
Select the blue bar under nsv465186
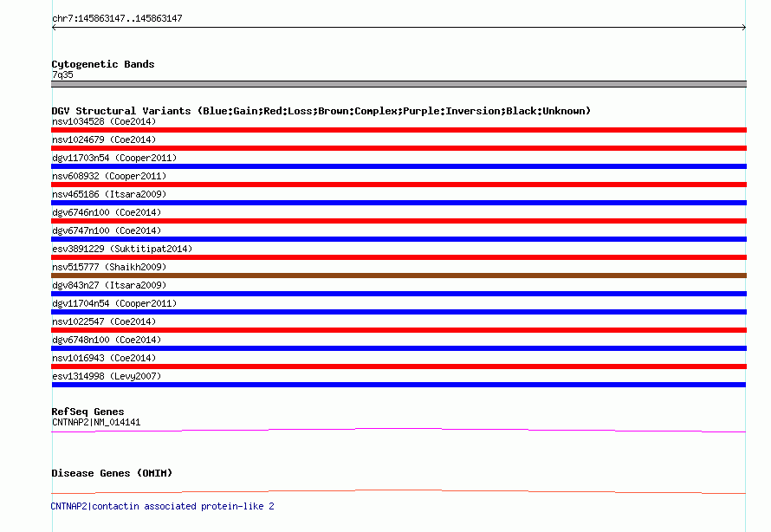[x=398, y=203]
